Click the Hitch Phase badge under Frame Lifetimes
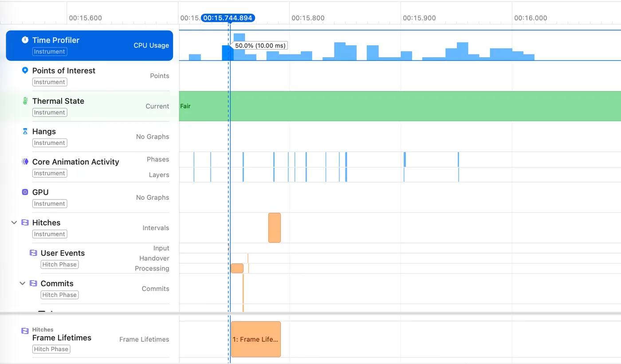This screenshot has height=364, width=621. 51,349
